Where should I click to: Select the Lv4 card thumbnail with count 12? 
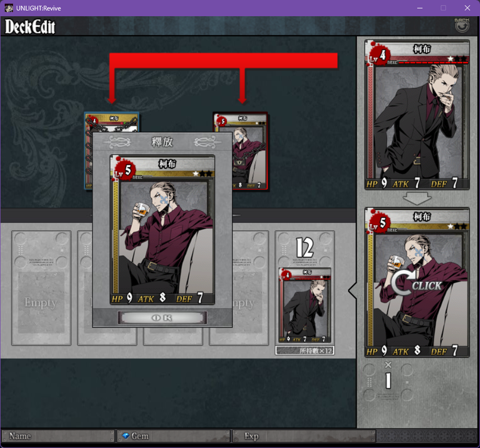coord(305,305)
